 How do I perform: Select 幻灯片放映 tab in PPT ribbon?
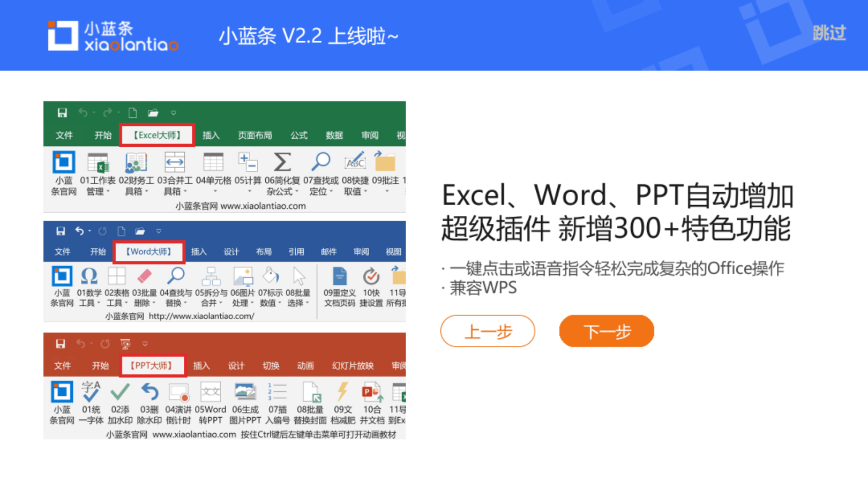tap(353, 366)
